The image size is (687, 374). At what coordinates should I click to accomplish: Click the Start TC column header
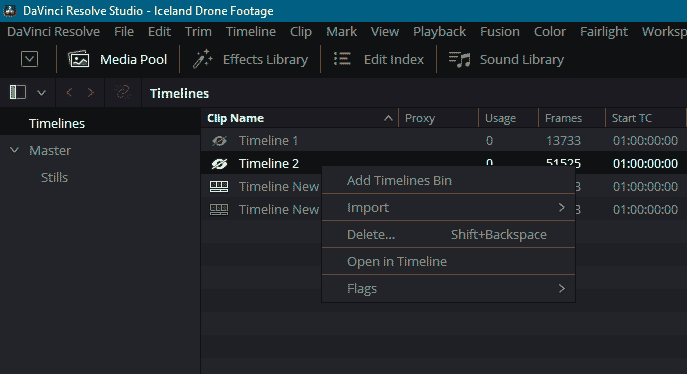tap(631, 118)
